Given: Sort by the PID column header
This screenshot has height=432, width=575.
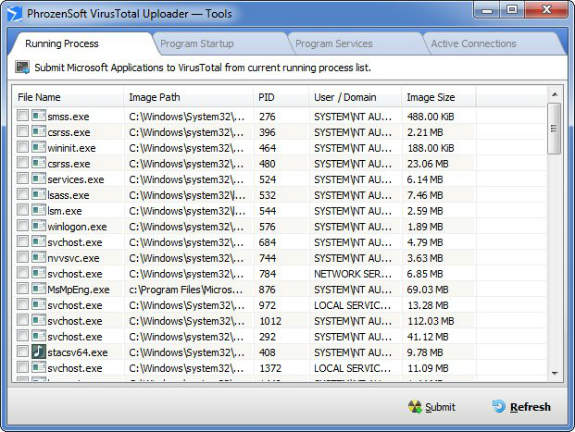Looking at the screenshot, I should (281, 97).
